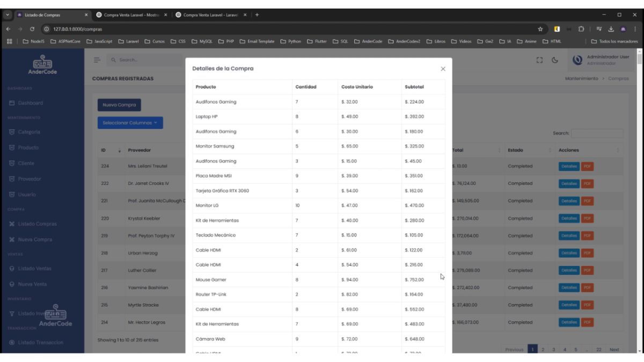Open the browser downloads icon
This screenshot has height=362, width=644.
pos(611,29)
